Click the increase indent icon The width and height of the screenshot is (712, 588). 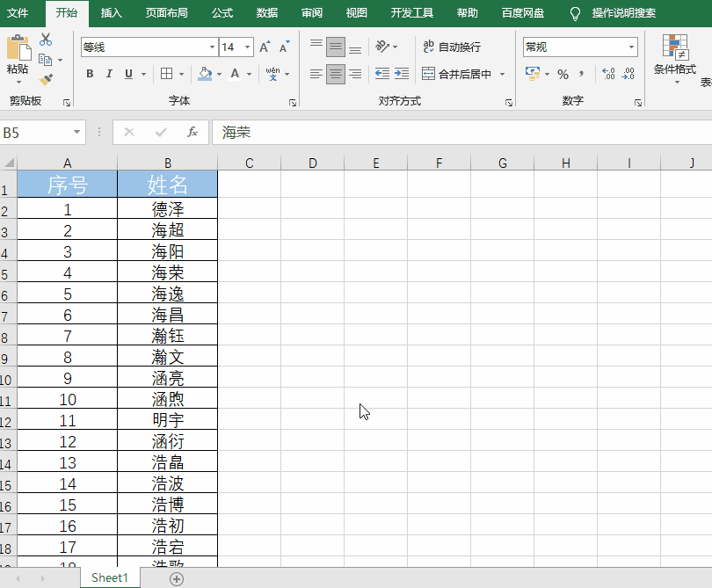tap(402, 74)
